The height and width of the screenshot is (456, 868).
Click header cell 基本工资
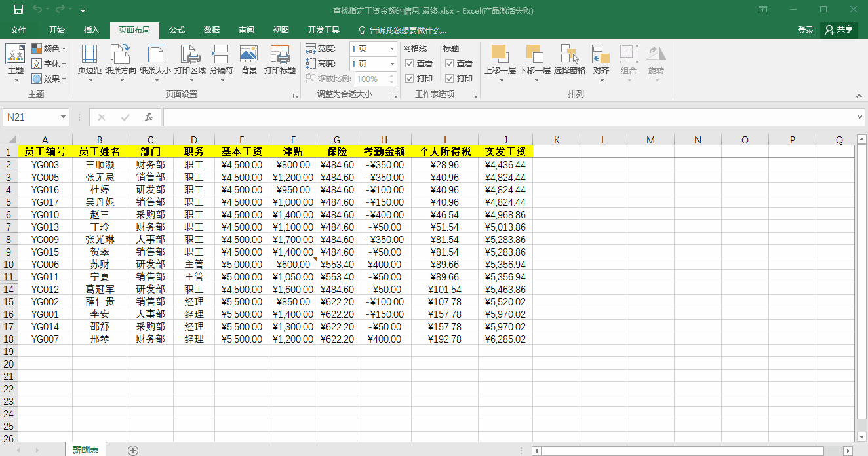coord(242,151)
